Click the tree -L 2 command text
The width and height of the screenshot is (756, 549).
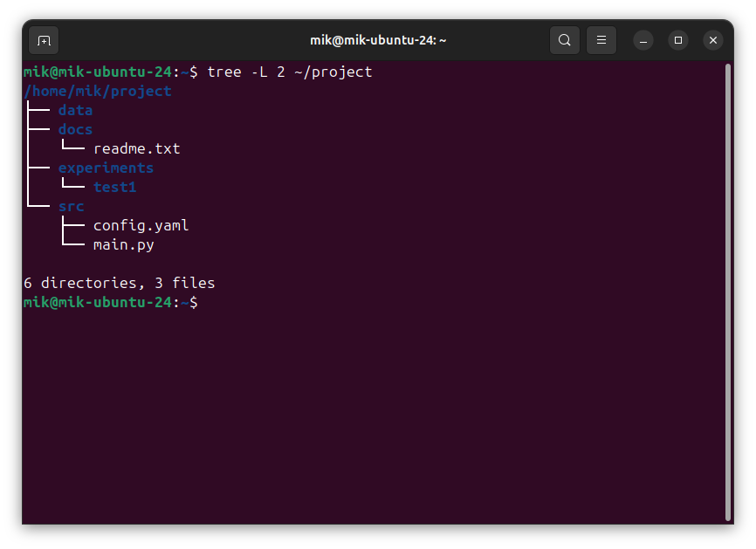(289, 72)
